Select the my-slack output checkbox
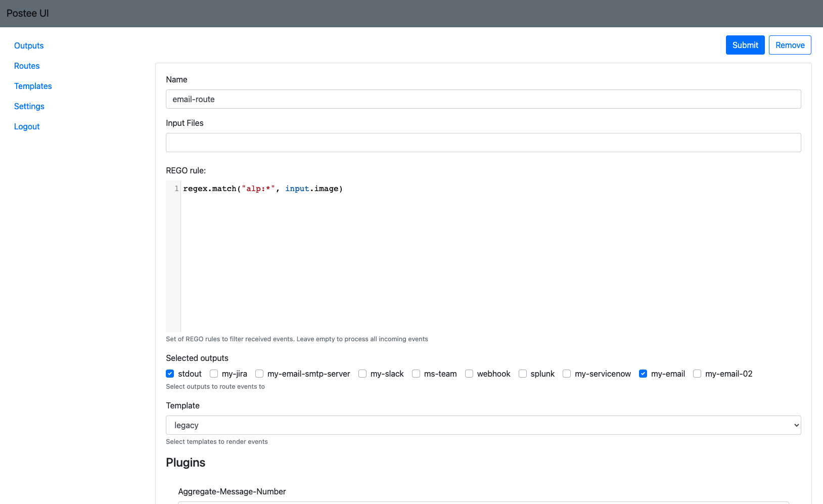This screenshot has width=823, height=504. [x=362, y=374]
